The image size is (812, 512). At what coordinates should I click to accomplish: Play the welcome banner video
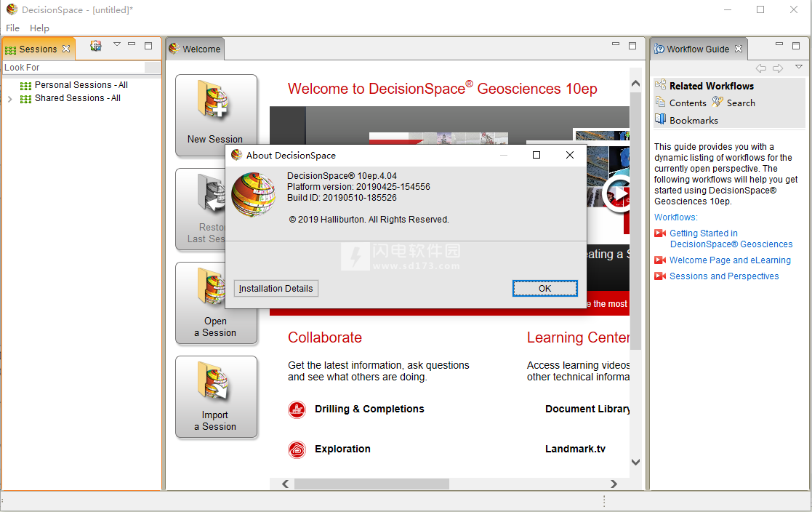617,194
